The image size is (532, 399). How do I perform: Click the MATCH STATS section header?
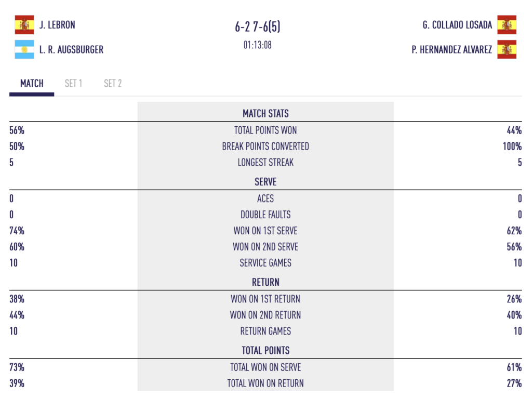(x=265, y=113)
